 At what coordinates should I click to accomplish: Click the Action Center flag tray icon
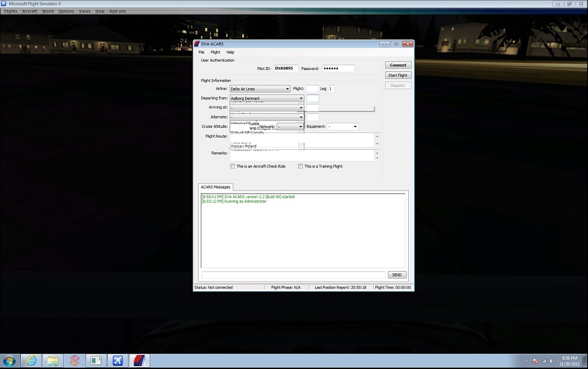click(x=535, y=361)
